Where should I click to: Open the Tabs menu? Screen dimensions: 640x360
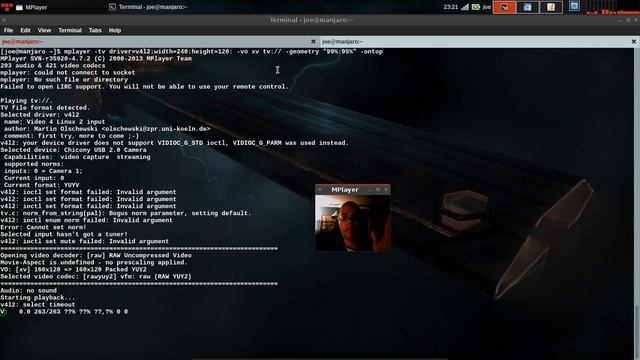click(x=95, y=30)
